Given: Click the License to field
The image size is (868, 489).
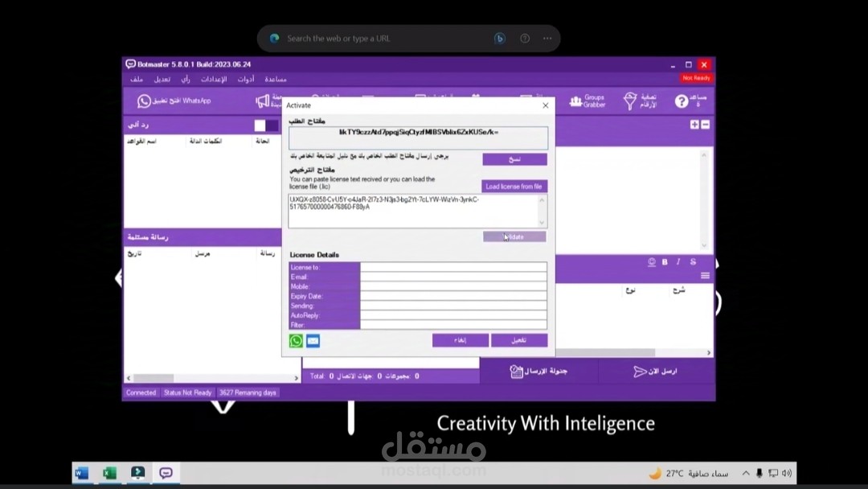Looking at the screenshot, I should pyautogui.click(x=453, y=268).
